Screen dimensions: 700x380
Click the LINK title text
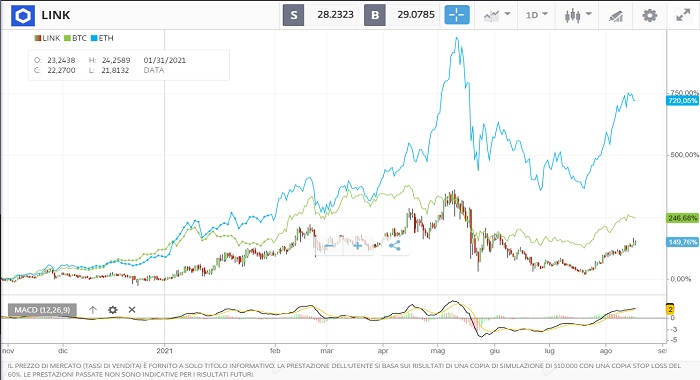click(x=56, y=15)
